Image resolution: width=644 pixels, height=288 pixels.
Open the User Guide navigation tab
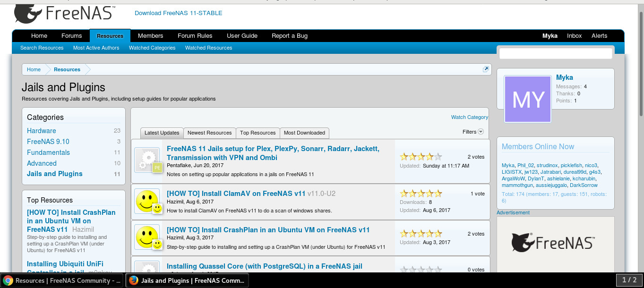242,36
